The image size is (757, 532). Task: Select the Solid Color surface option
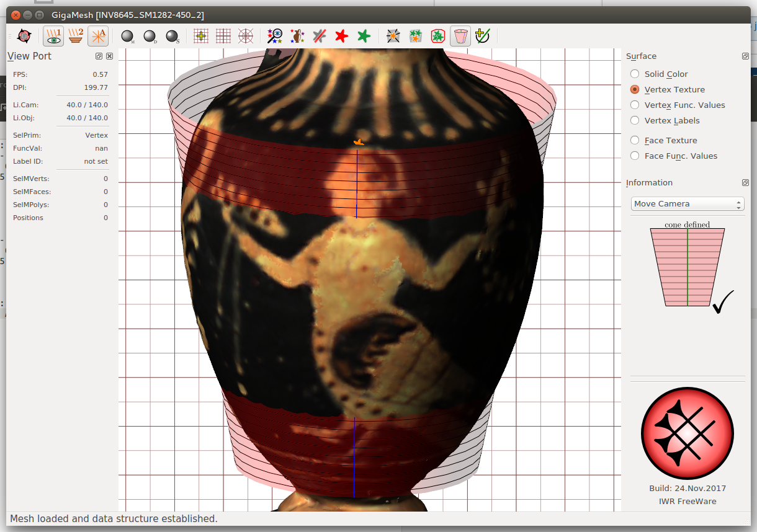(659, 74)
